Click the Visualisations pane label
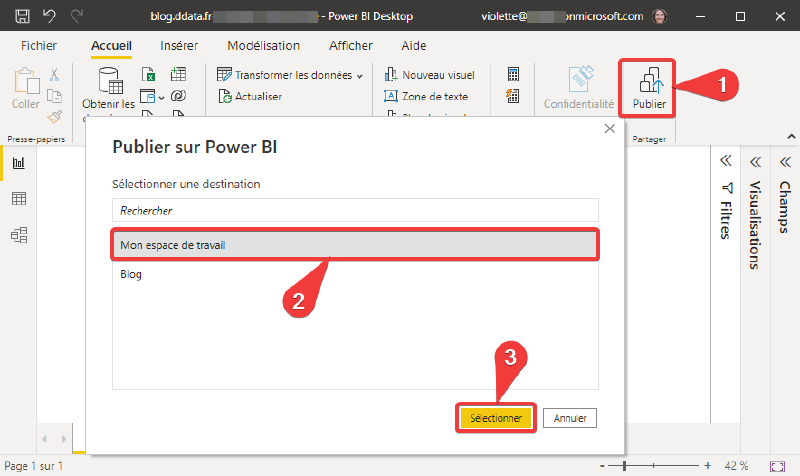 coord(755,224)
